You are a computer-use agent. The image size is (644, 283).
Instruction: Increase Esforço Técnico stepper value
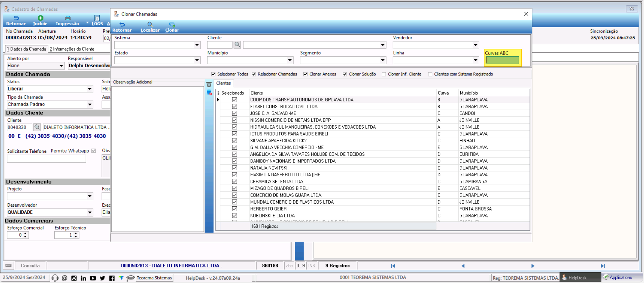pyautogui.click(x=76, y=233)
